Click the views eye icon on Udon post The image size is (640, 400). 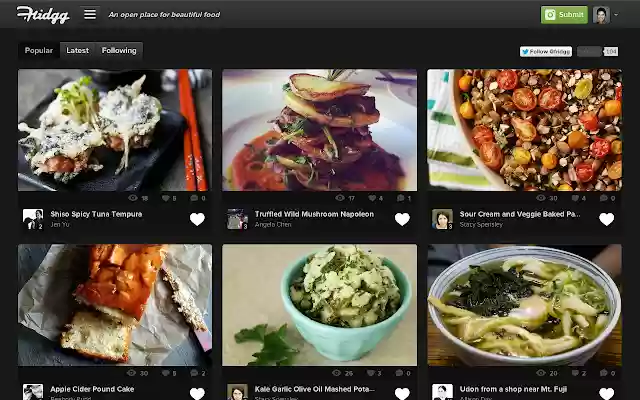(541, 373)
